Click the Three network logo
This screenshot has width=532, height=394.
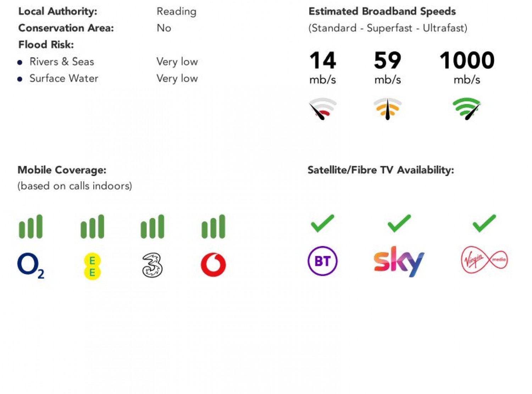153,265
